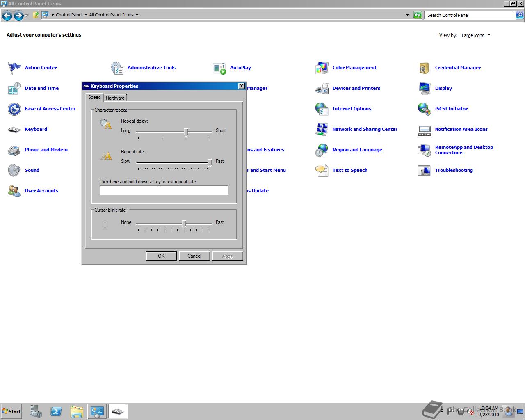Click the Keyboard Properties taskbar button
525x420 pixels.
click(x=118, y=411)
